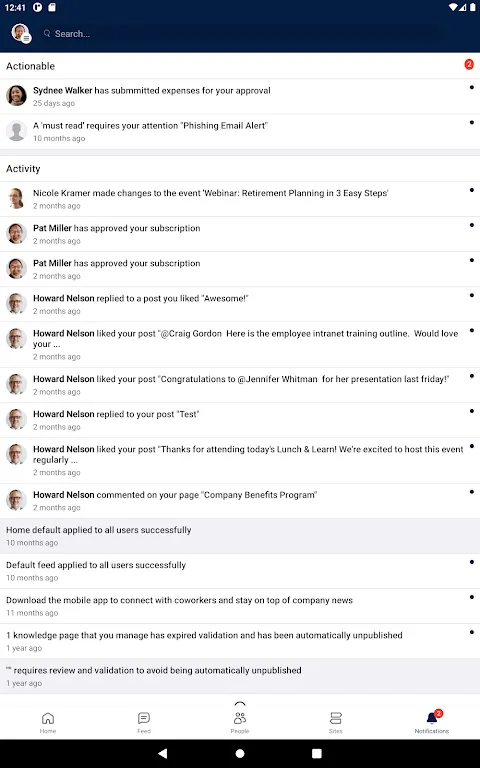Click the Search input field
This screenshot has width=480, height=768.
coord(243,34)
